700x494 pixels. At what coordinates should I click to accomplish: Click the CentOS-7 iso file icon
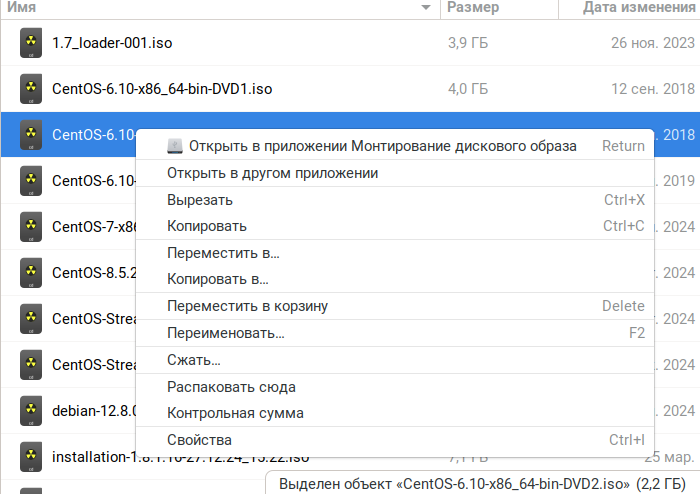click(31, 227)
